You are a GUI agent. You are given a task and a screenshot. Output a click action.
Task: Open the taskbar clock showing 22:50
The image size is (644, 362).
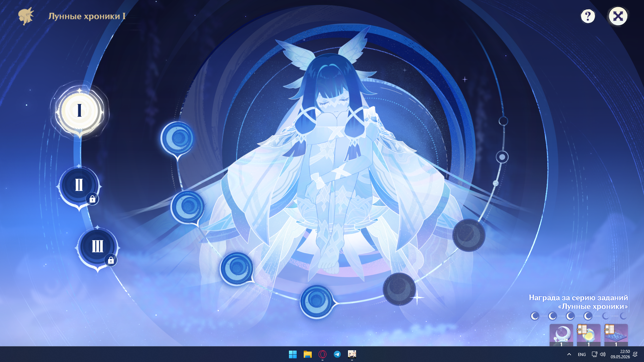[x=620, y=354]
